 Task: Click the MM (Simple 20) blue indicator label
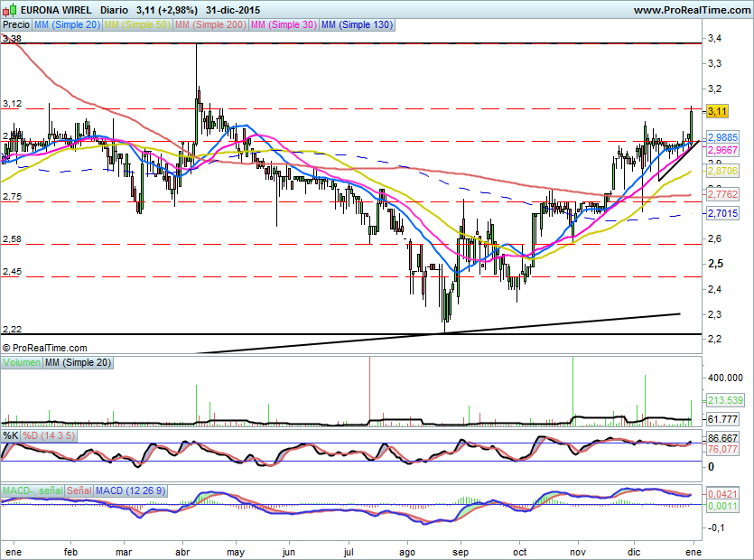[x=67, y=25]
